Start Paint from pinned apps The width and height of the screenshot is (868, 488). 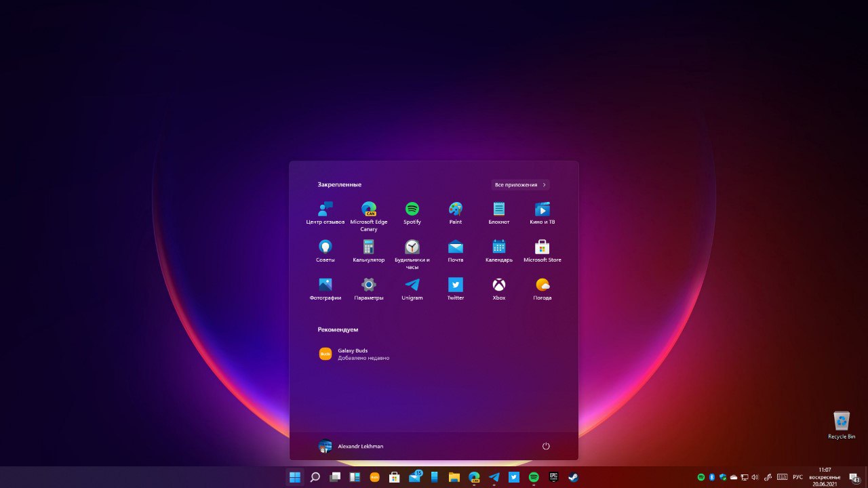[456, 213]
